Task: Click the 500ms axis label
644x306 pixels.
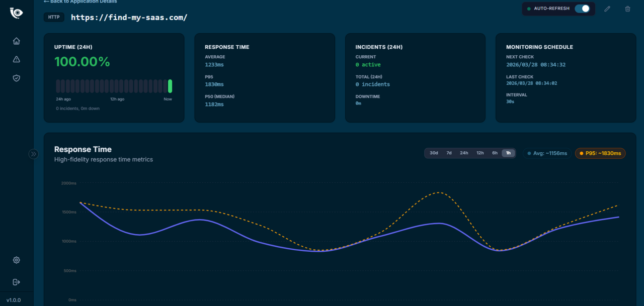Action: [x=69, y=271]
